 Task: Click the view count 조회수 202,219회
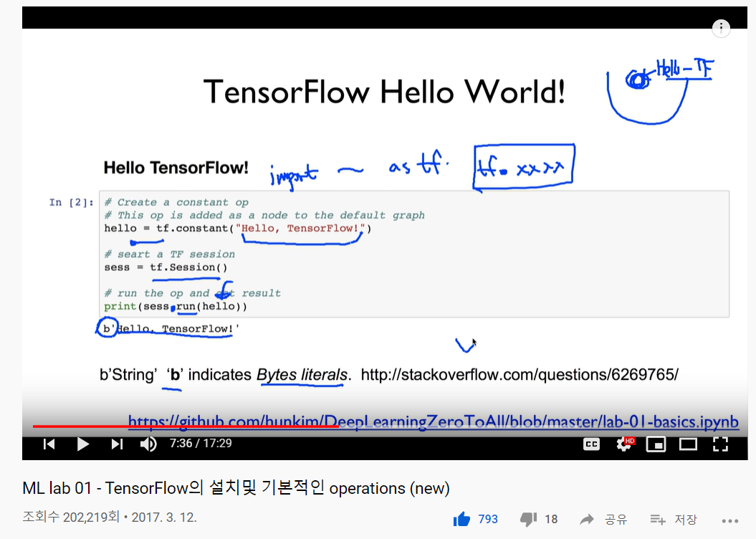[71, 517]
